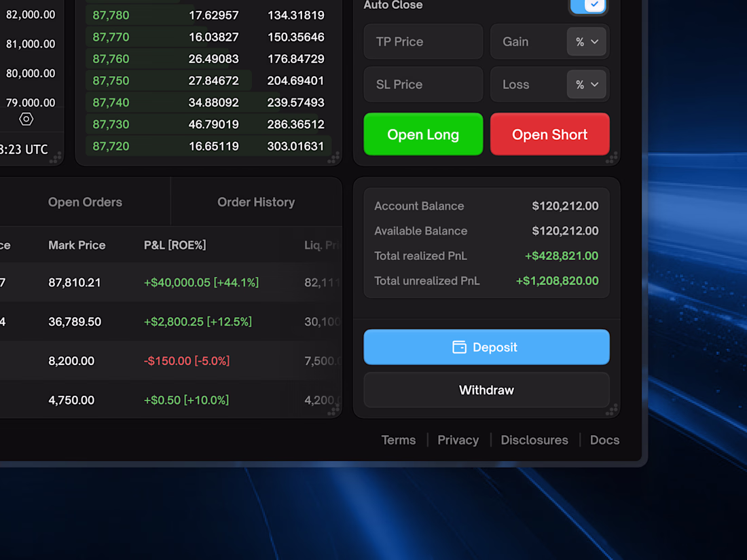This screenshot has width=747, height=560.
Task: Select order book row at price 87,730
Action: [208, 125]
